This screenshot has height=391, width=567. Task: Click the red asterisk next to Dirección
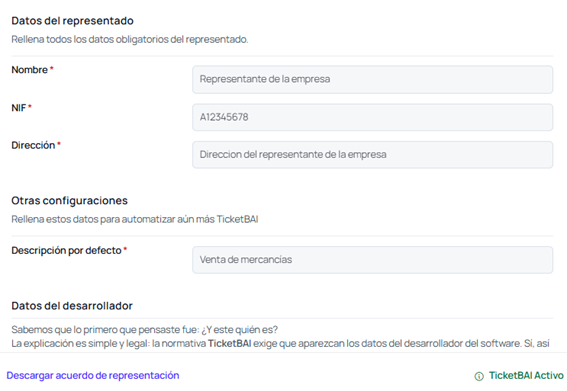[59, 144]
